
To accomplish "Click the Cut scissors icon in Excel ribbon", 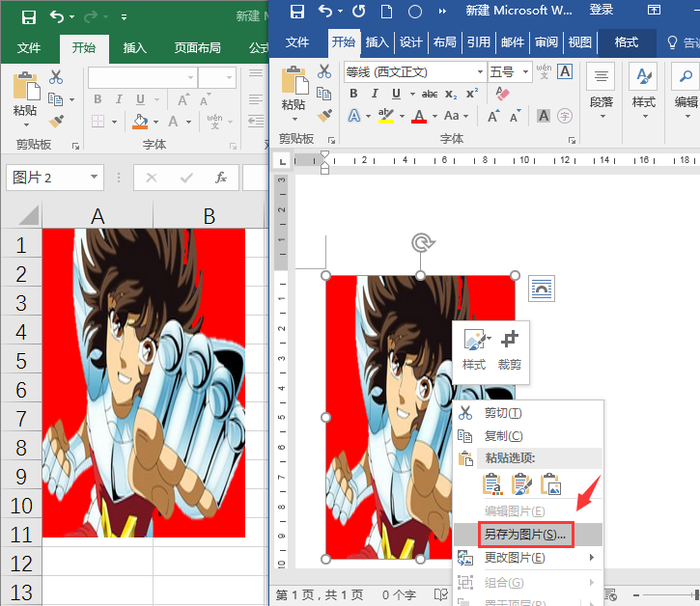I will point(56,77).
